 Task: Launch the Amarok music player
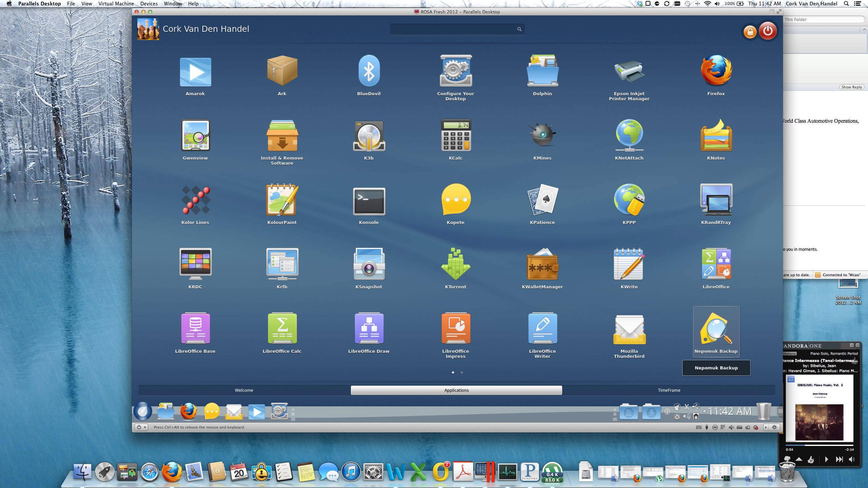click(195, 72)
